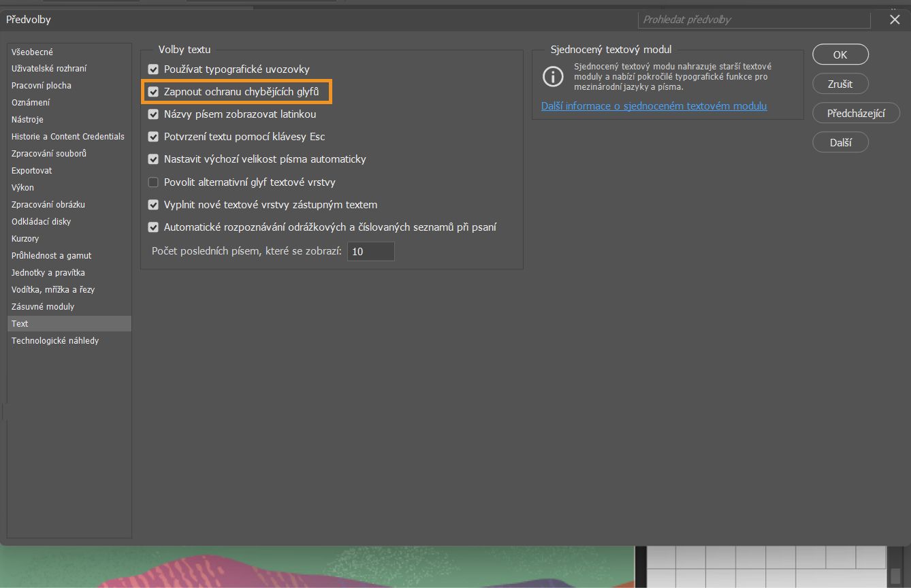Viewport: 911px width, 588px height.
Task: Go to Oznámení category
Action: click(x=69, y=103)
